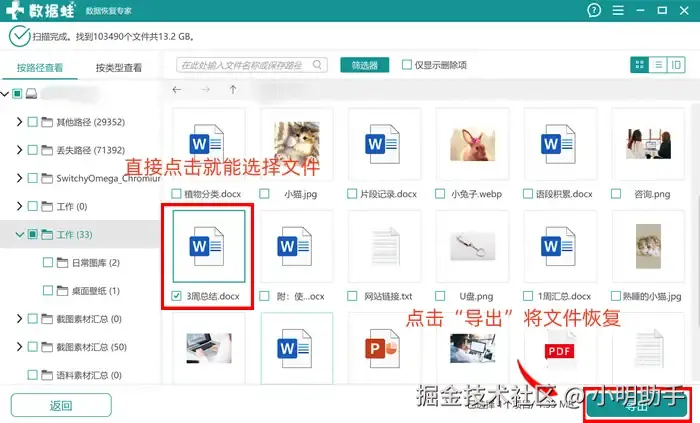Check the 丢失路径 (71392) folder checkbox

point(33,150)
